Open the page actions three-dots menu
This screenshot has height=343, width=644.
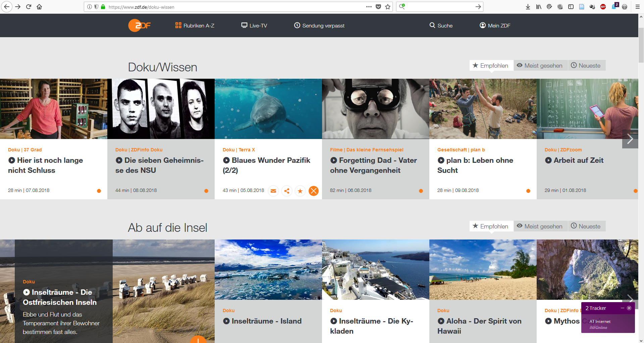point(369,7)
